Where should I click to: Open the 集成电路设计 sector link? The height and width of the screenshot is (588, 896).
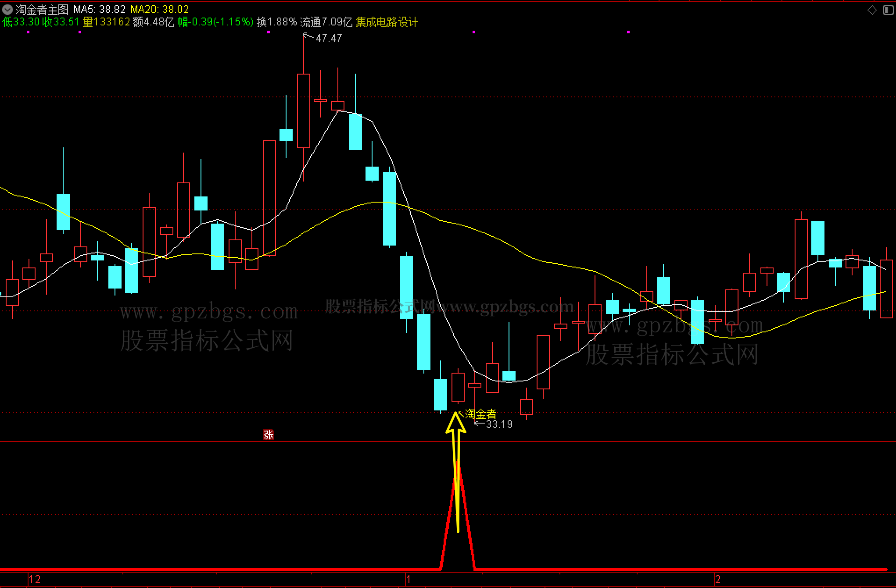(387, 22)
